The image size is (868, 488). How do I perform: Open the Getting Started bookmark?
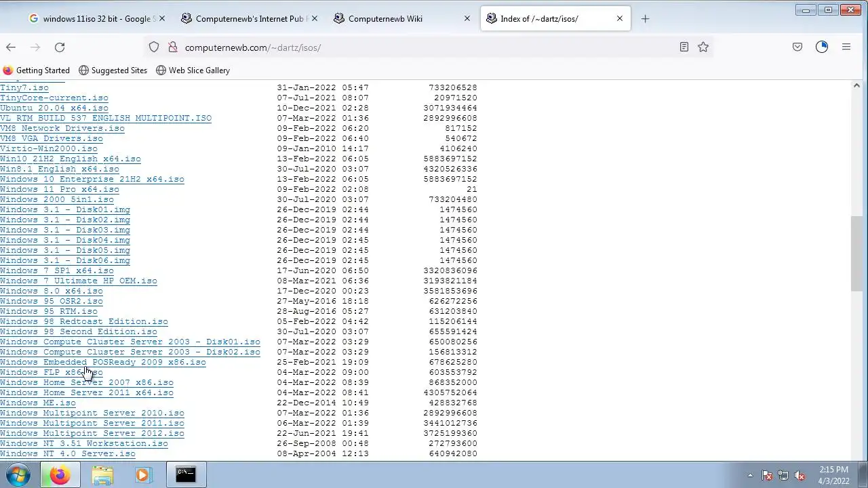37,70
